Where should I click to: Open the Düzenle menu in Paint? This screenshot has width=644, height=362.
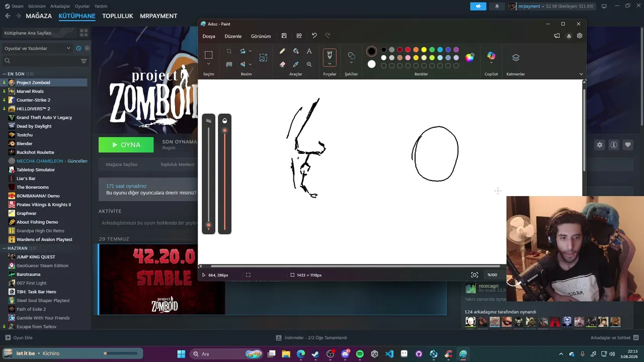[x=233, y=36]
